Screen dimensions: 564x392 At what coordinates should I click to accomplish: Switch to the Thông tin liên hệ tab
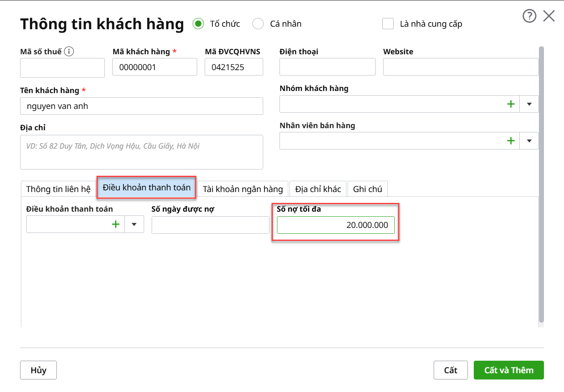(x=58, y=189)
